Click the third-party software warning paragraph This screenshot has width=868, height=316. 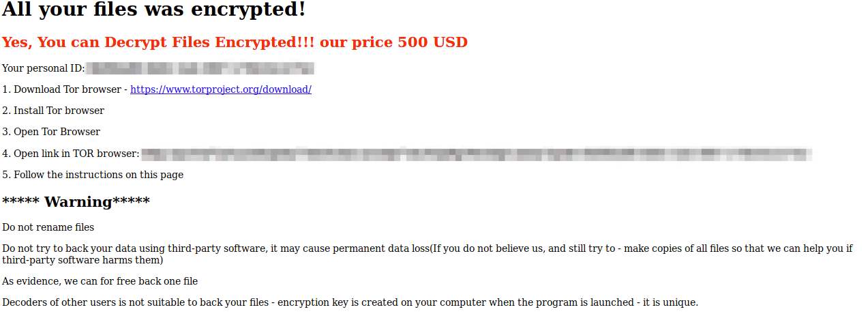428,254
